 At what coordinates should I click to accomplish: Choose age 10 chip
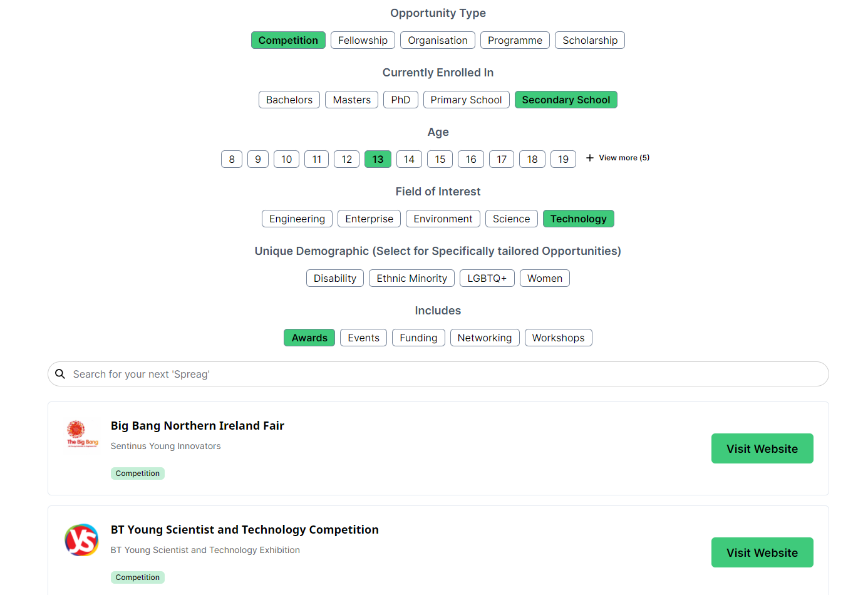click(286, 159)
